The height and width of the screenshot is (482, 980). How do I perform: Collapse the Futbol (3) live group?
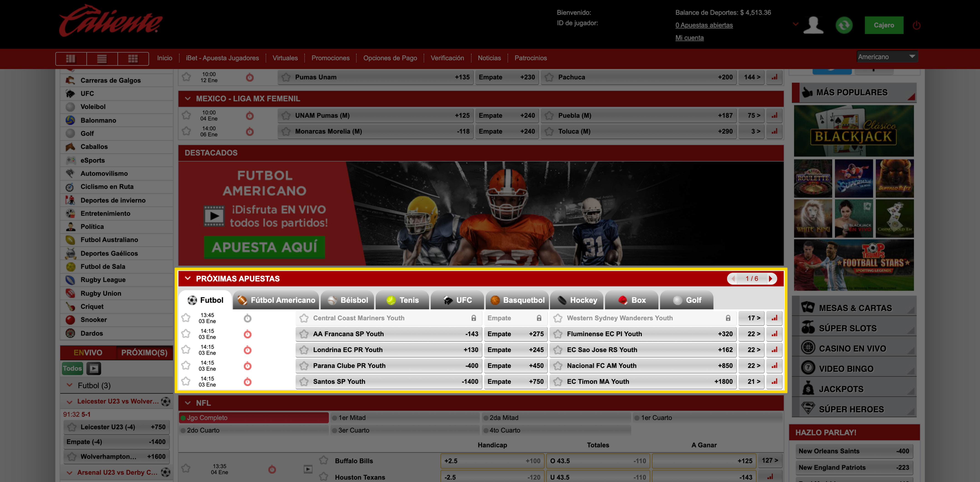point(70,386)
